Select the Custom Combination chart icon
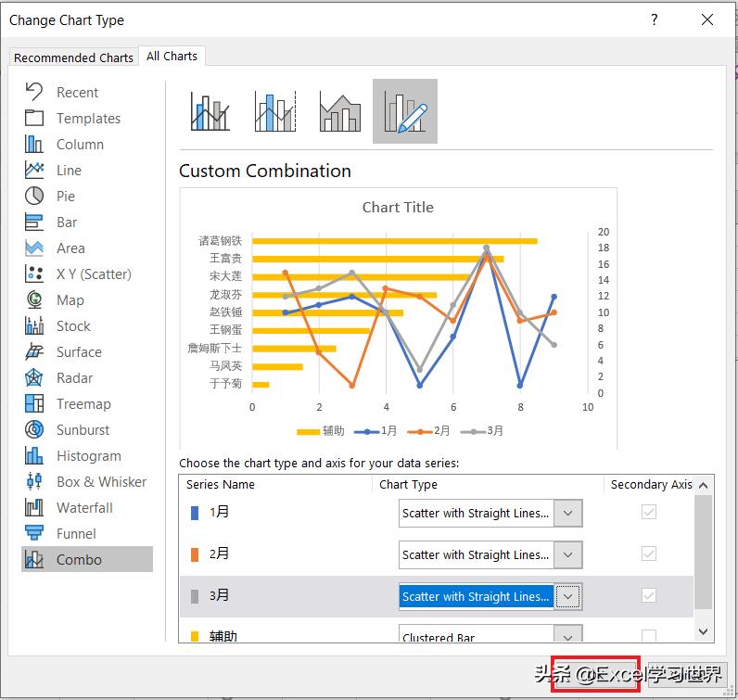This screenshot has height=700, width=738. point(405,111)
